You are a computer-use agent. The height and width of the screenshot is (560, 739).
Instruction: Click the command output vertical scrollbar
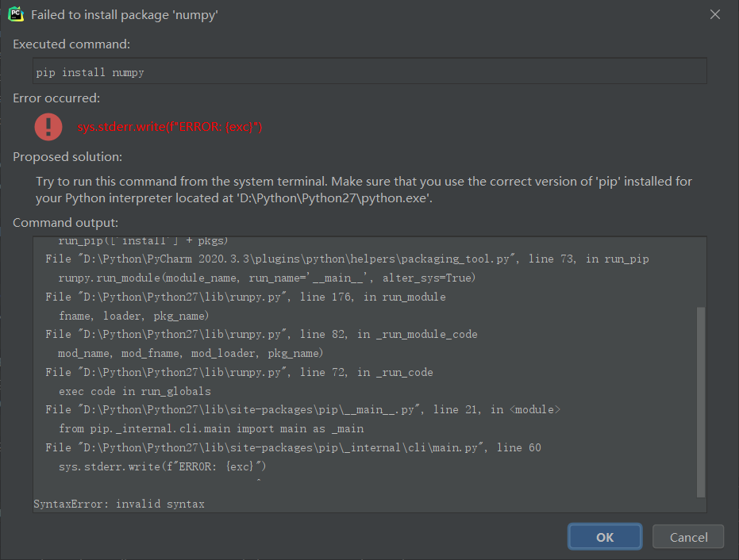(x=701, y=401)
